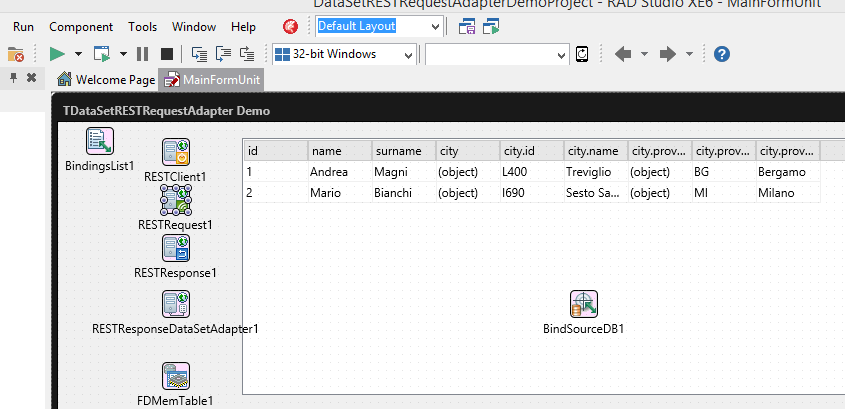Click the Step Over icon

[x=223, y=54]
